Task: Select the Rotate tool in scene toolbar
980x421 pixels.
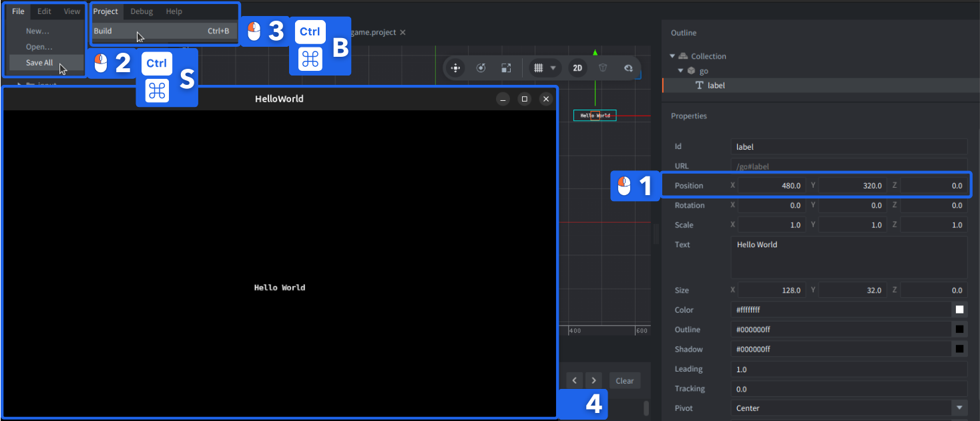Action: pyautogui.click(x=481, y=67)
